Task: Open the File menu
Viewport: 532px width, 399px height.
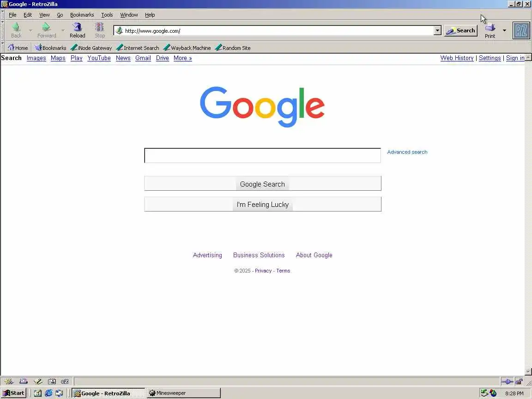Action: point(12,15)
